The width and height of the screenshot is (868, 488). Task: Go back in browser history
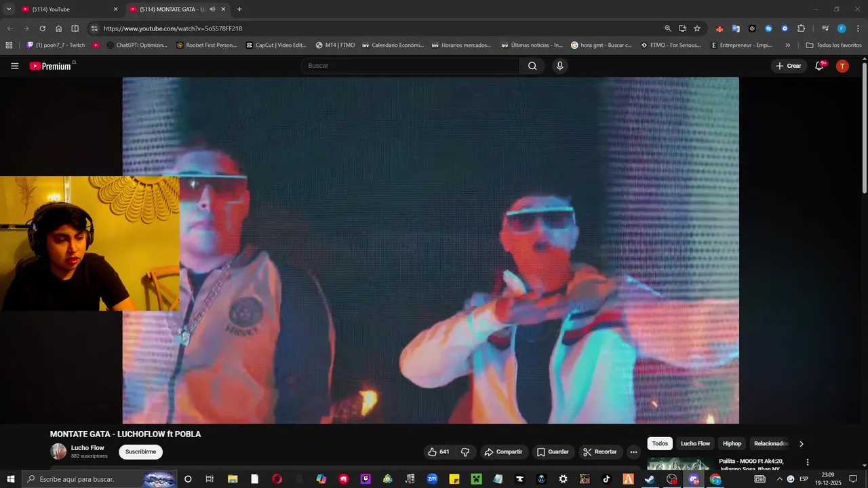pyautogui.click(x=9, y=28)
